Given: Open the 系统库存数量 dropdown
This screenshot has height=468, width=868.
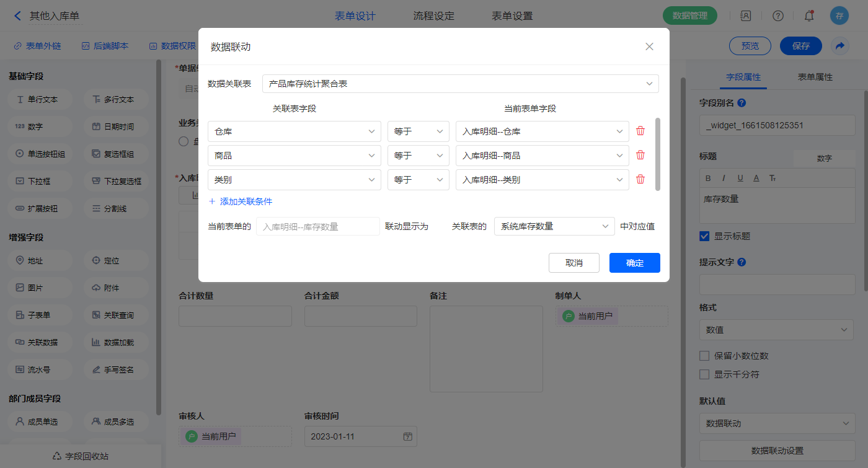Looking at the screenshot, I should (x=554, y=226).
